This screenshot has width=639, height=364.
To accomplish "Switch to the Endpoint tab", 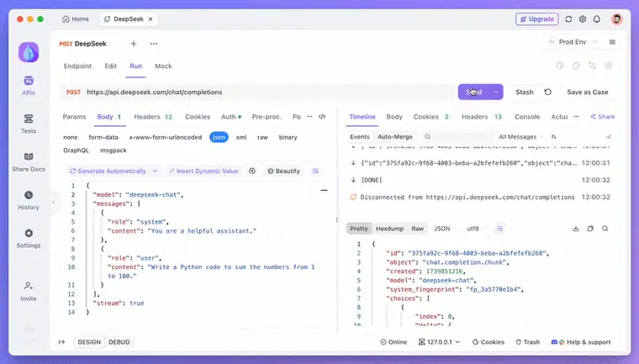I will click(77, 66).
